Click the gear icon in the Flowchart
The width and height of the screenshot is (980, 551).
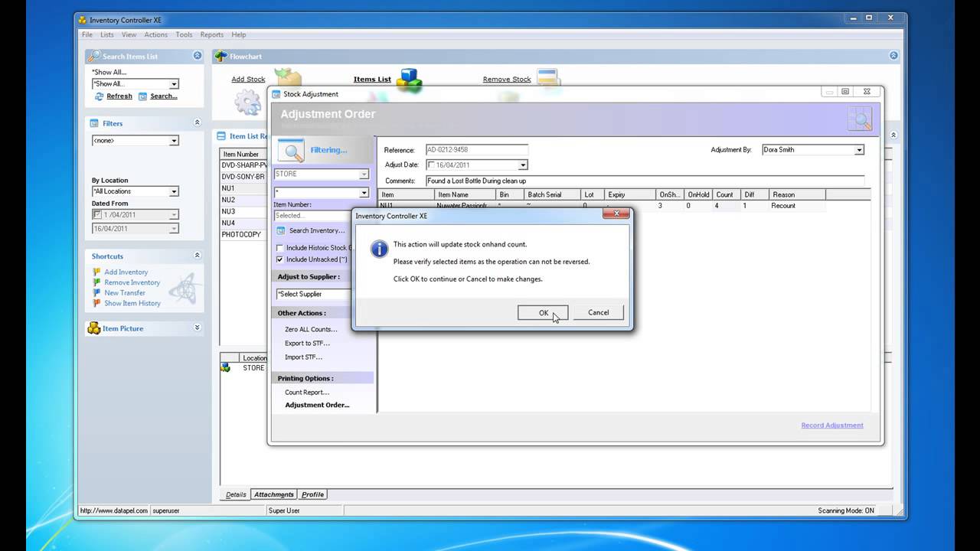coord(247,103)
